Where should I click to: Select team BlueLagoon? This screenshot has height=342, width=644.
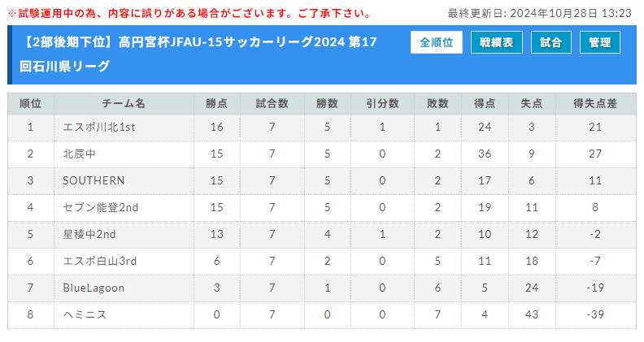point(94,288)
